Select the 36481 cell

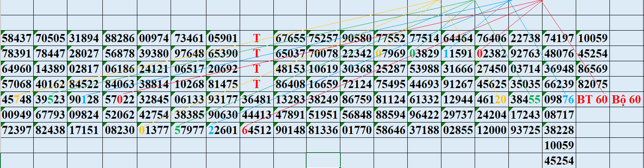click(256, 100)
